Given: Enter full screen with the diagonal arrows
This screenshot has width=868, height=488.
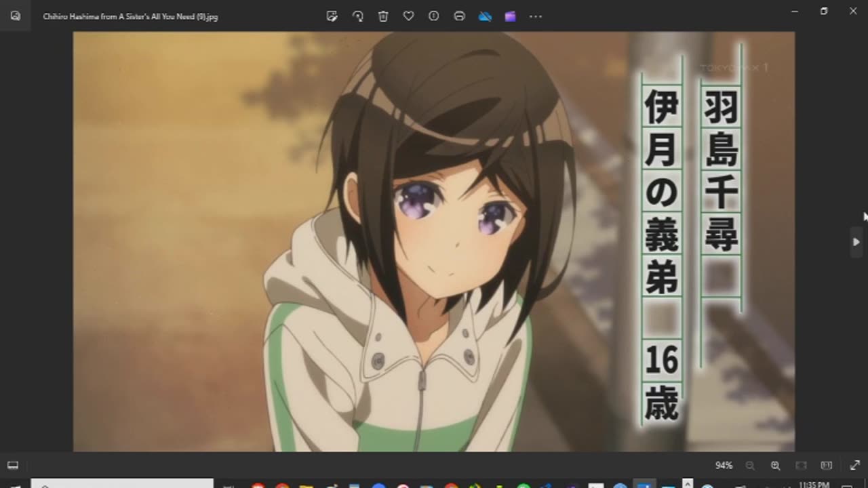Looking at the screenshot, I should 854,466.
